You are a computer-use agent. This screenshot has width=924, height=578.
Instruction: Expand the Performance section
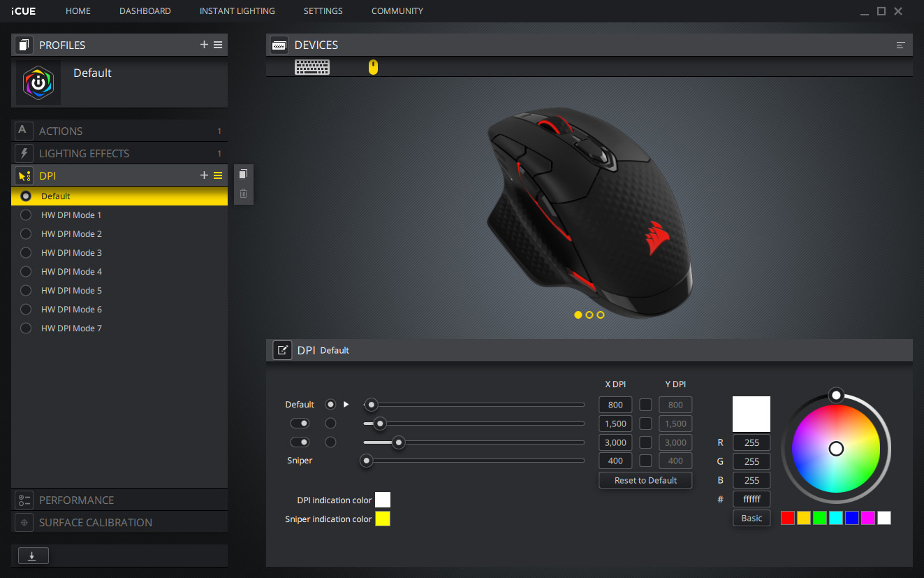[119, 500]
